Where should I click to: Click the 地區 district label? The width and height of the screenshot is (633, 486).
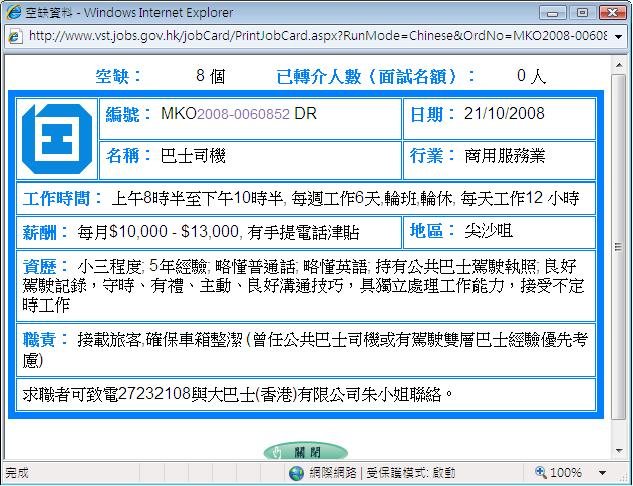pyautogui.click(x=432, y=231)
